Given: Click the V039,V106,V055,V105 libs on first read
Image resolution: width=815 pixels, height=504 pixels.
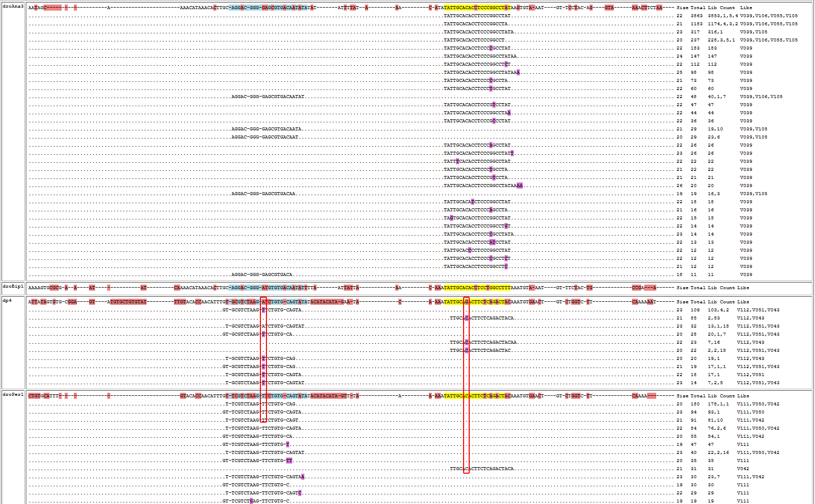Looking at the screenshot, I should click(x=768, y=16).
